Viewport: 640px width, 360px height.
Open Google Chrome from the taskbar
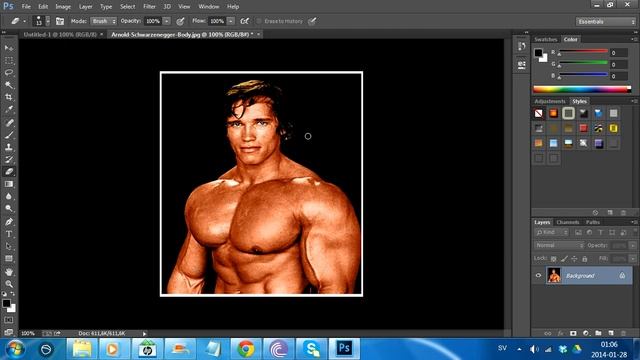pos(246,349)
